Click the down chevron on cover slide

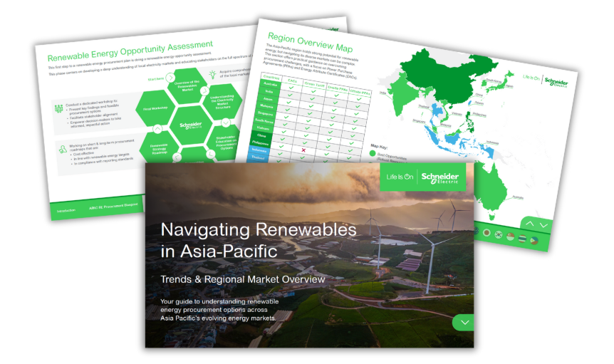point(464,323)
